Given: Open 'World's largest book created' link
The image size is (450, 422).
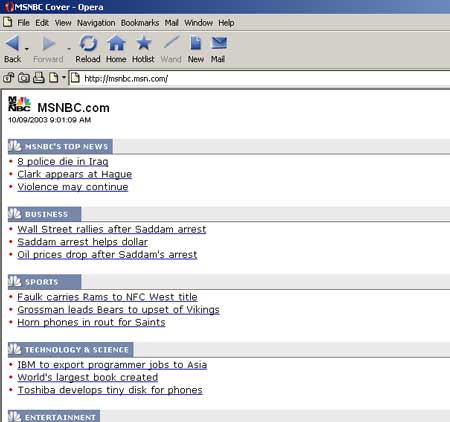Looking at the screenshot, I should point(88,377).
